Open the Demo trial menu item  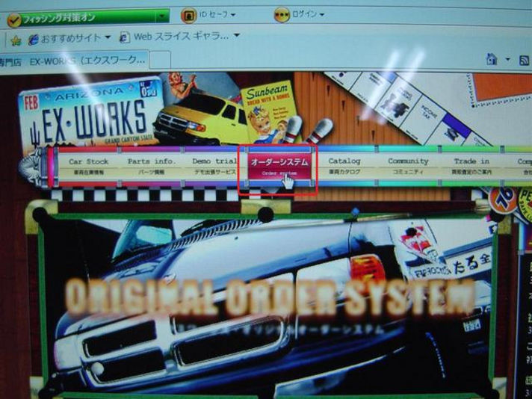214,166
